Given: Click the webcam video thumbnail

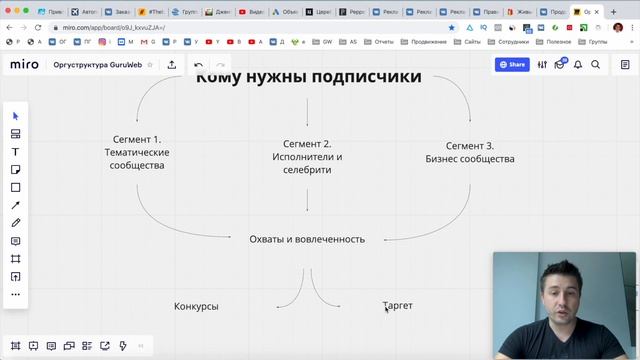Looking at the screenshot, I should [564, 305].
